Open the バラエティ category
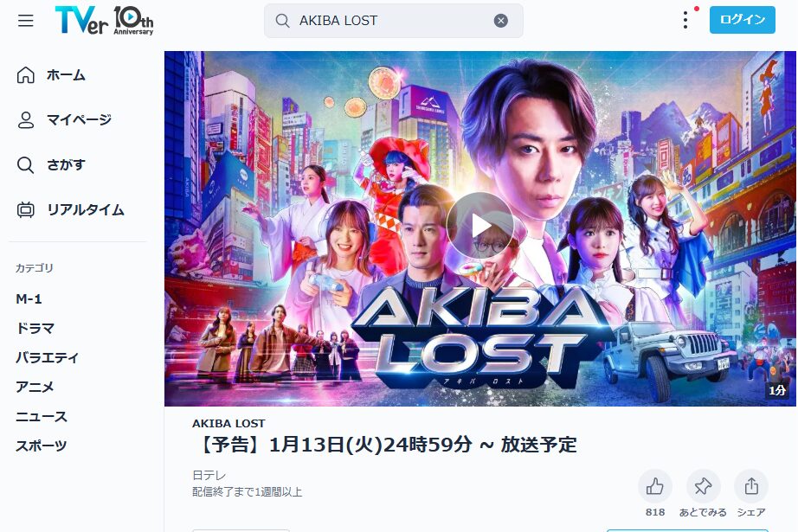 [48, 357]
